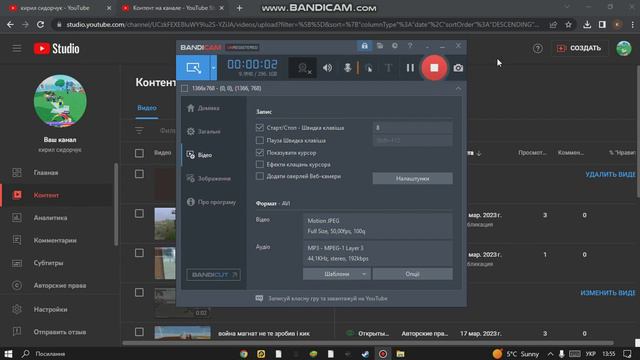The image size is (640, 360).
Task: Enable Пауза hotkey checkbox
Action: [x=260, y=140]
